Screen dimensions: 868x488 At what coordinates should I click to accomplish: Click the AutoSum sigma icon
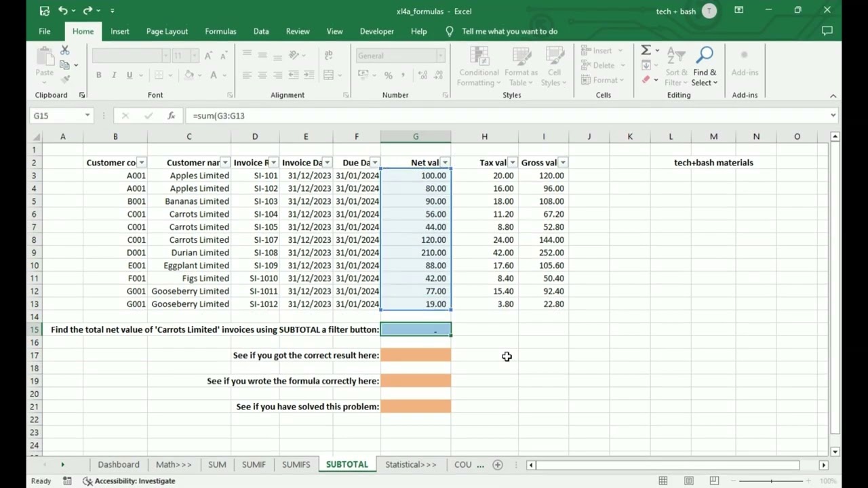click(x=646, y=50)
